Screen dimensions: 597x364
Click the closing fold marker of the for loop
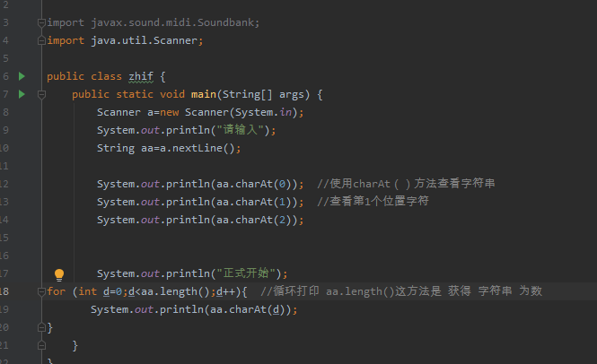[x=40, y=327]
